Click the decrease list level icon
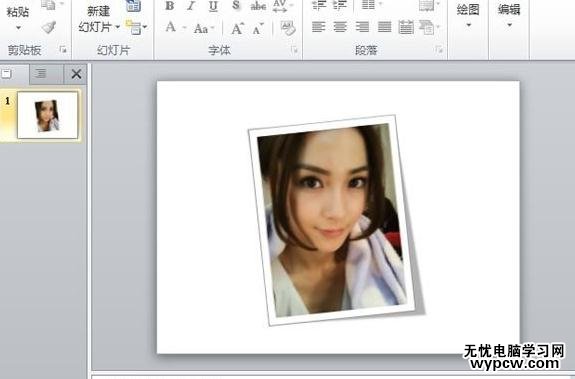The width and height of the screenshot is (575, 379). click(319, 5)
